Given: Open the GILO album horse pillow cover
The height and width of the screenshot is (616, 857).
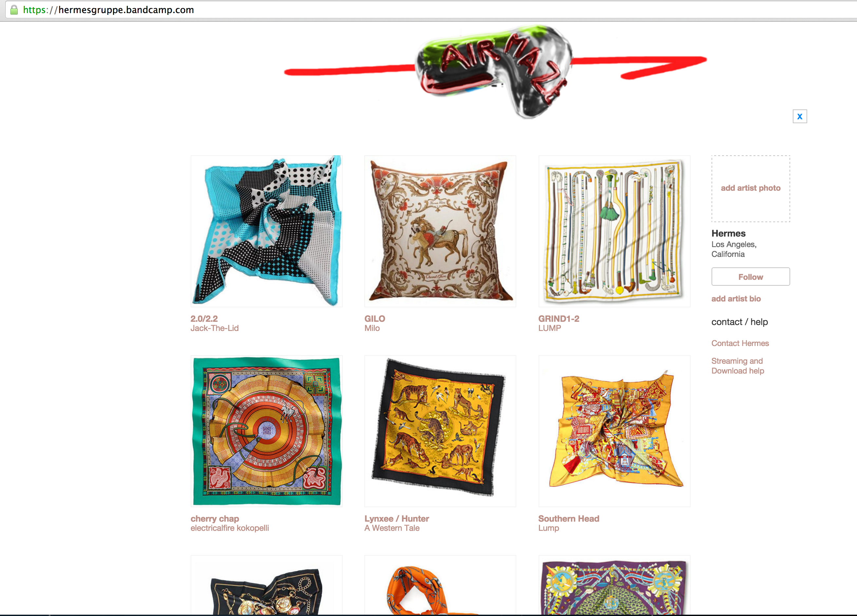Looking at the screenshot, I should [440, 231].
